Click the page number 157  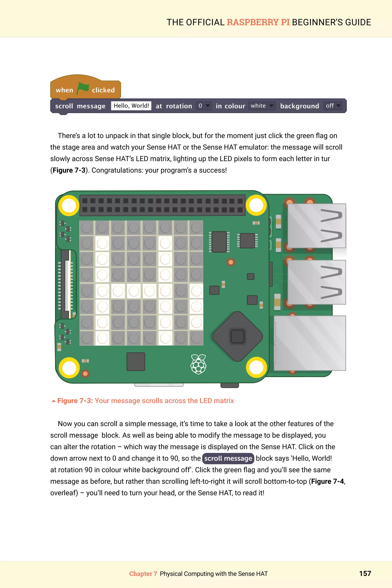365,573
